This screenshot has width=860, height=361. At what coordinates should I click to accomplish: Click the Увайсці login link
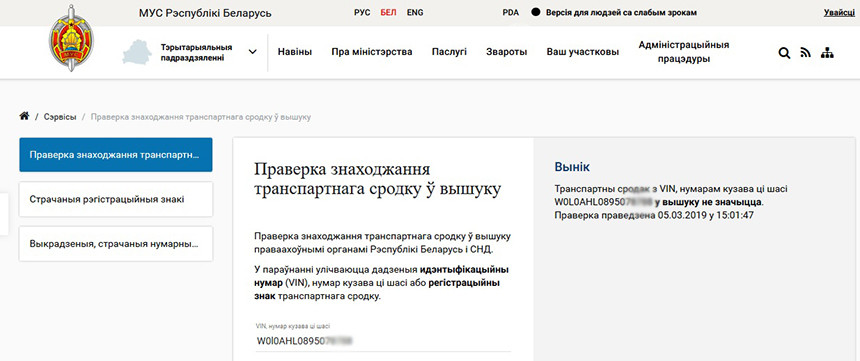(839, 13)
